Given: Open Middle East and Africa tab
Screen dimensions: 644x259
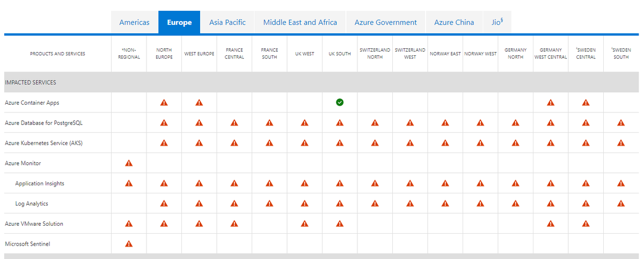Looking at the screenshot, I should coord(300,22).
